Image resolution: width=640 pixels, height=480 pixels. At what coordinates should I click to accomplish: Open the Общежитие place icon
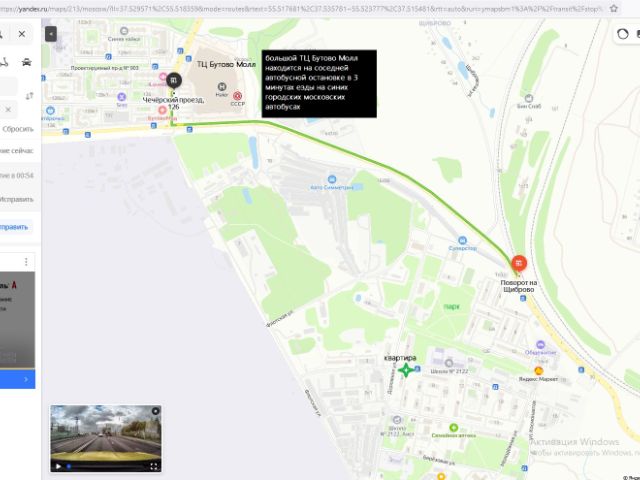click(x=540, y=344)
